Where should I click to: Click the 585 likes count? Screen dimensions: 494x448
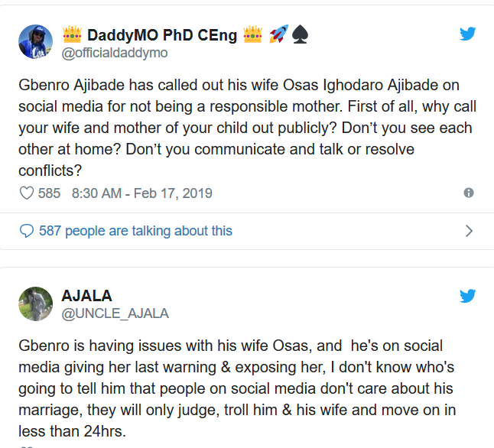pos(49,193)
